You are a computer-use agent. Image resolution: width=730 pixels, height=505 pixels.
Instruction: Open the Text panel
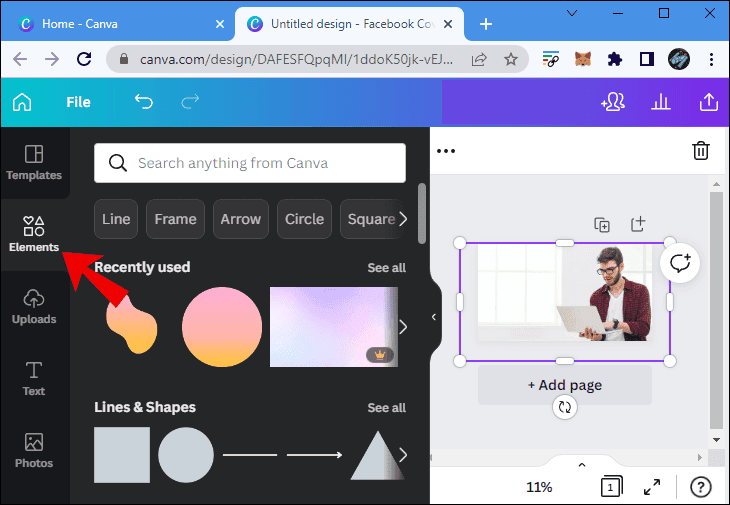(34, 378)
